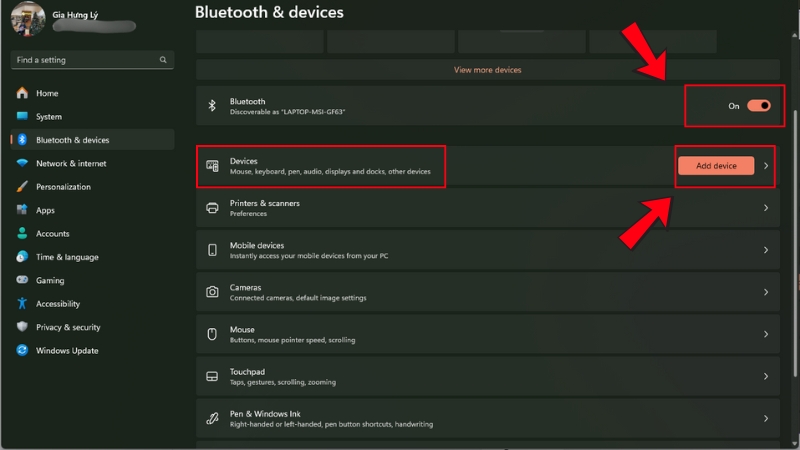This screenshot has height=450, width=800.
Task: Click the Home icon in sidebar
Action: pyautogui.click(x=22, y=93)
